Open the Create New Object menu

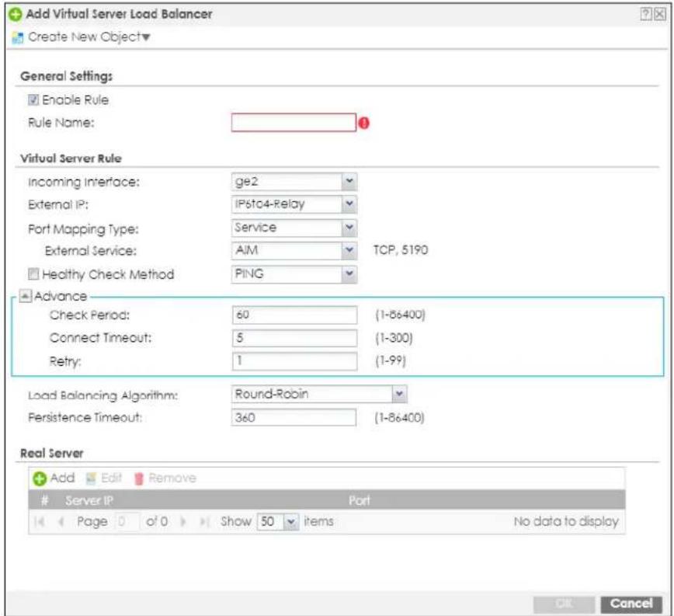pyautogui.click(x=89, y=37)
